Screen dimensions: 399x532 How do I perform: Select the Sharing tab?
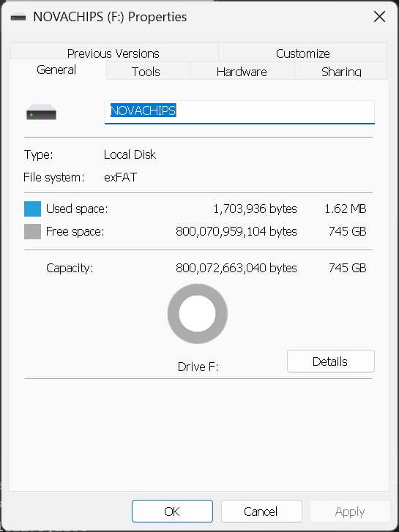341,72
